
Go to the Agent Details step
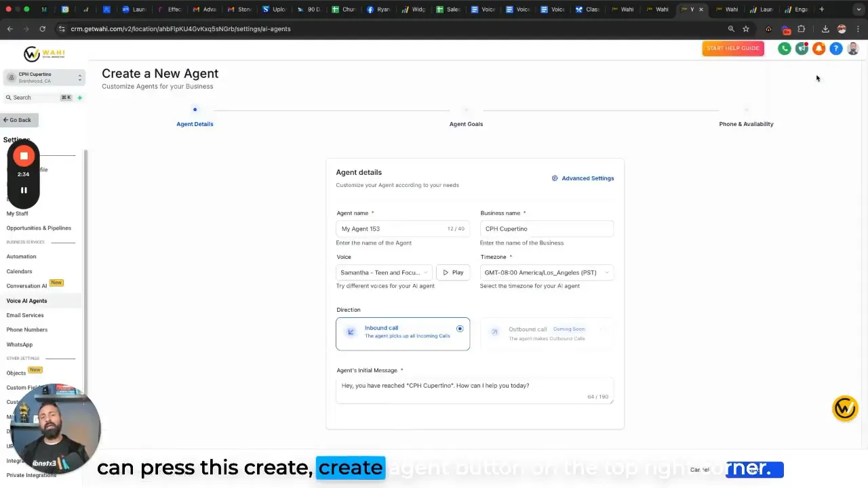(195, 124)
